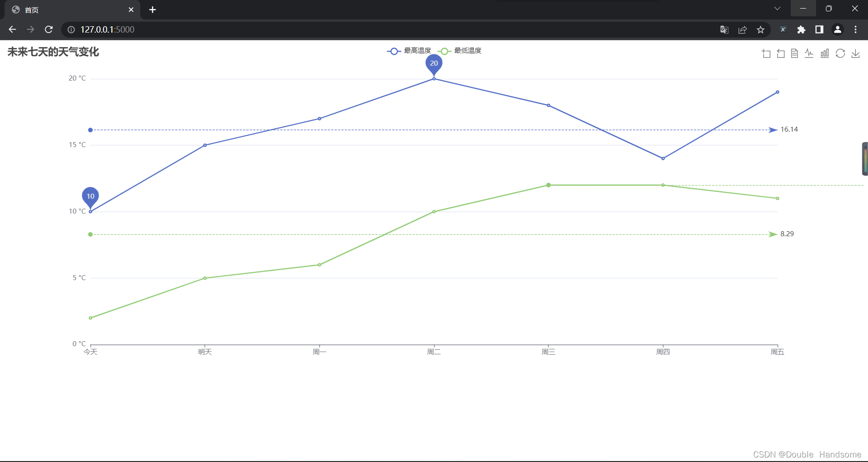Select the 首页 browser tab
This screenshot has height=462, width=868.
pos(72,10)
